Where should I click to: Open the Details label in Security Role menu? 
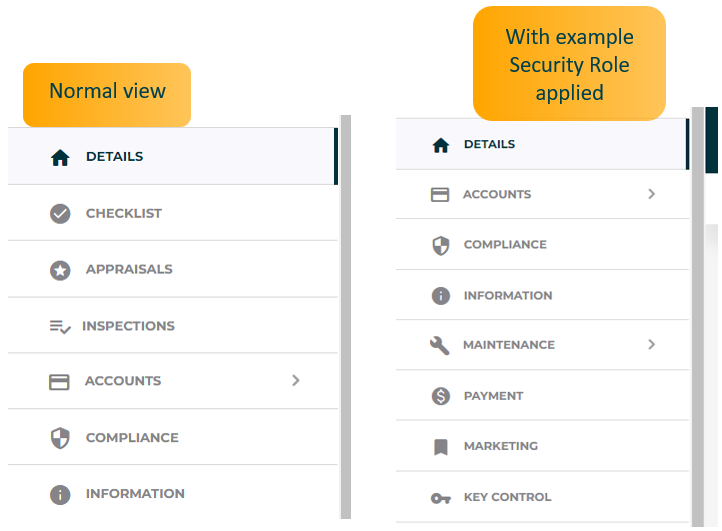[489, 144]
